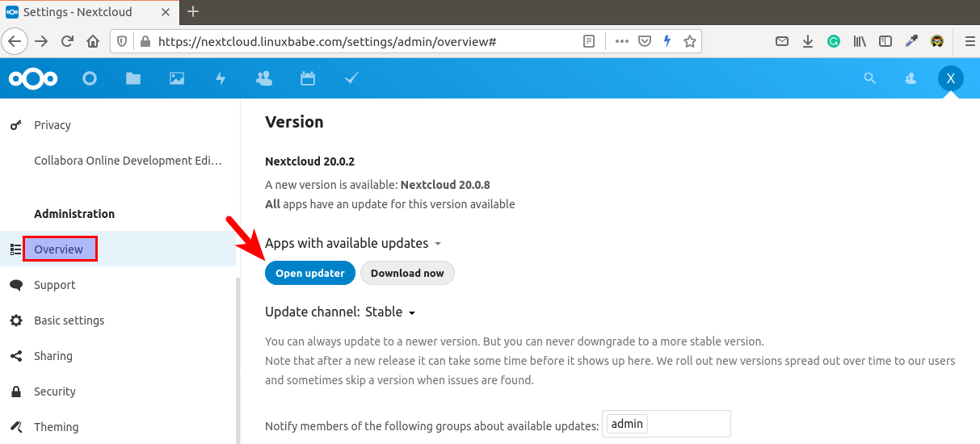
Task: Click the search magnifier in header
Action: coord(869,78)
